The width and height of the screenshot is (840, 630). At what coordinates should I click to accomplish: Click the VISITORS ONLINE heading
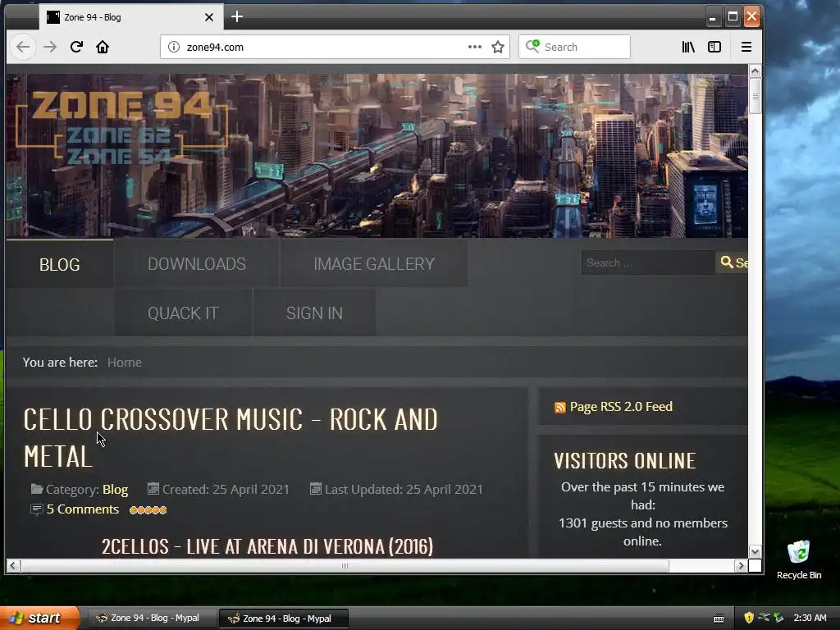pos(624,461)
